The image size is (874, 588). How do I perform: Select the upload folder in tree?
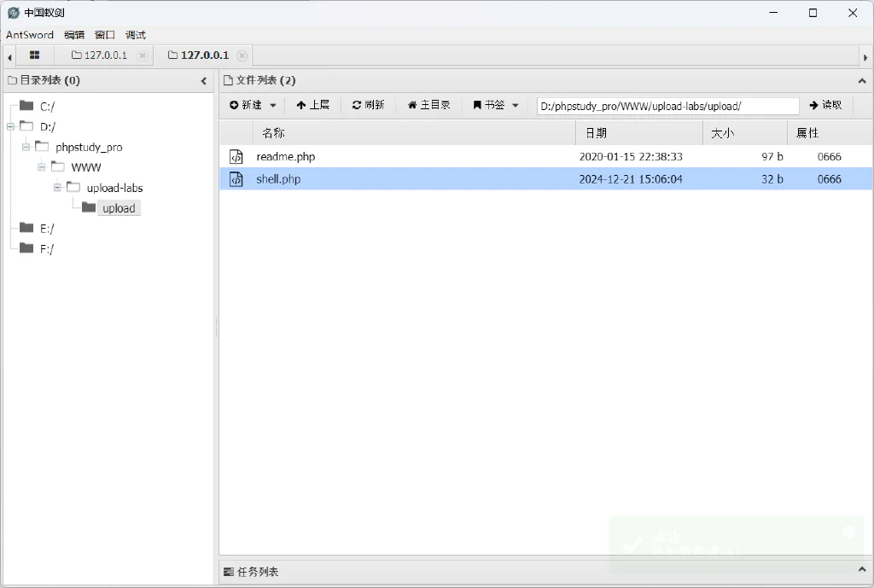119,208
